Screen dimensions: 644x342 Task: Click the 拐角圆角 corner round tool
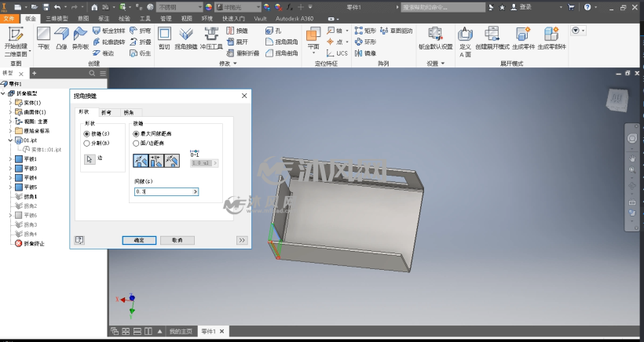point(282,42)
